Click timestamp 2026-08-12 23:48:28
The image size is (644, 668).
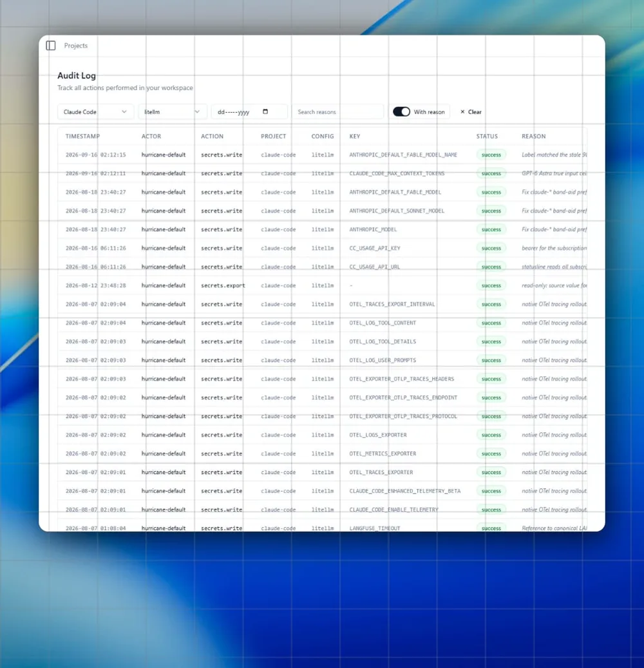[x=96, y=285]
